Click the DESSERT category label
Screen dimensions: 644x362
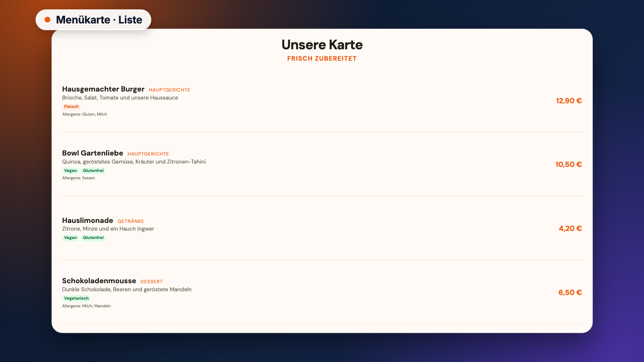point(152,282)
